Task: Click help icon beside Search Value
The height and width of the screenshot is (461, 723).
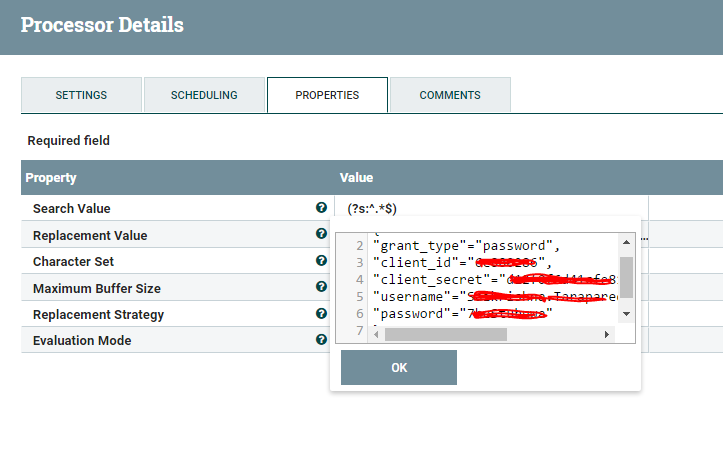Action: coord(321,208)
